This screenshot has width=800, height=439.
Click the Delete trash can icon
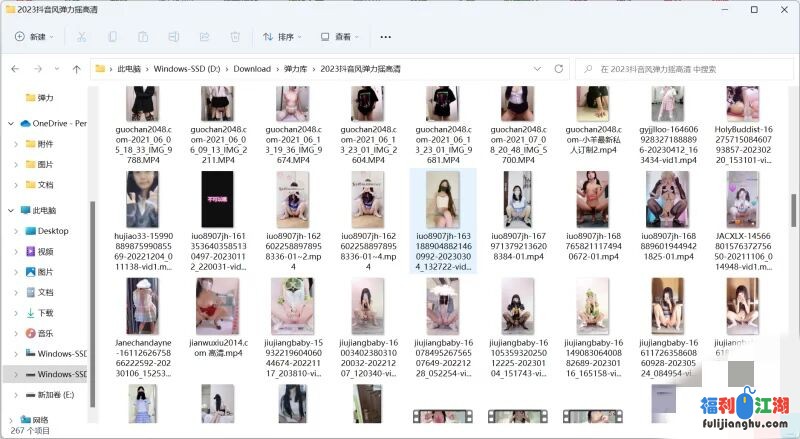pyautogui.click(x=235, y=36)
